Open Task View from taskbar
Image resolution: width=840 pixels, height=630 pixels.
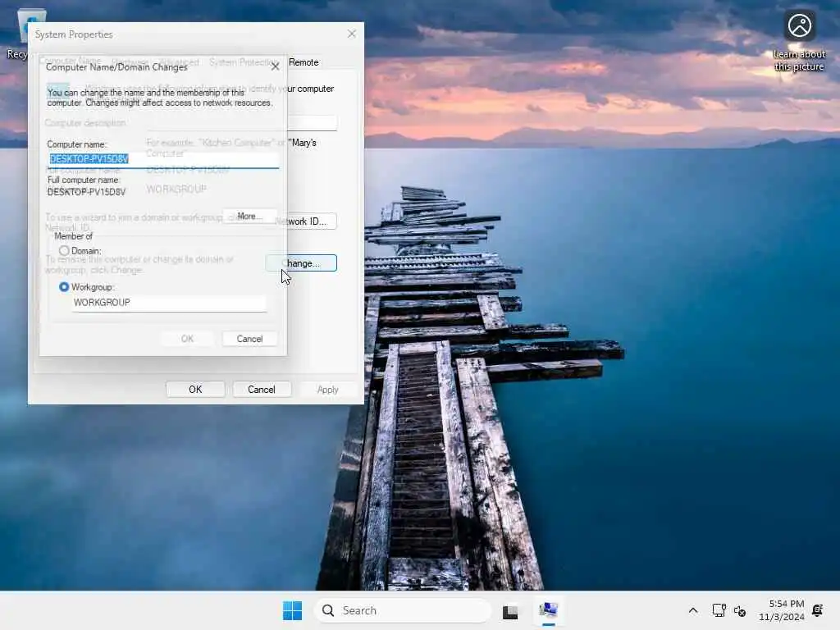(510, 610)
